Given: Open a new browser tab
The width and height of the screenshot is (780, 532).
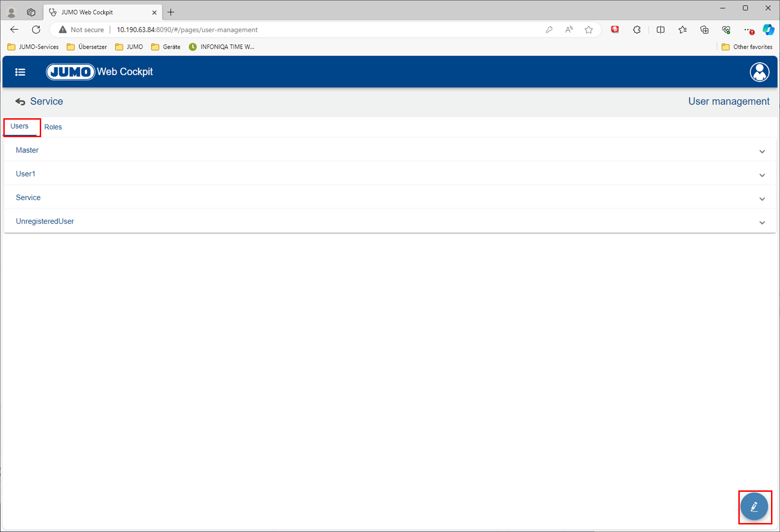Looking at the screenshot, I should 171,12.
